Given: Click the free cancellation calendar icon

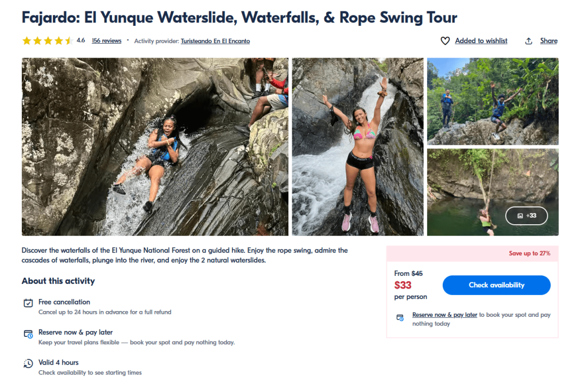Looking at the screenshot, I should point(28,303).
